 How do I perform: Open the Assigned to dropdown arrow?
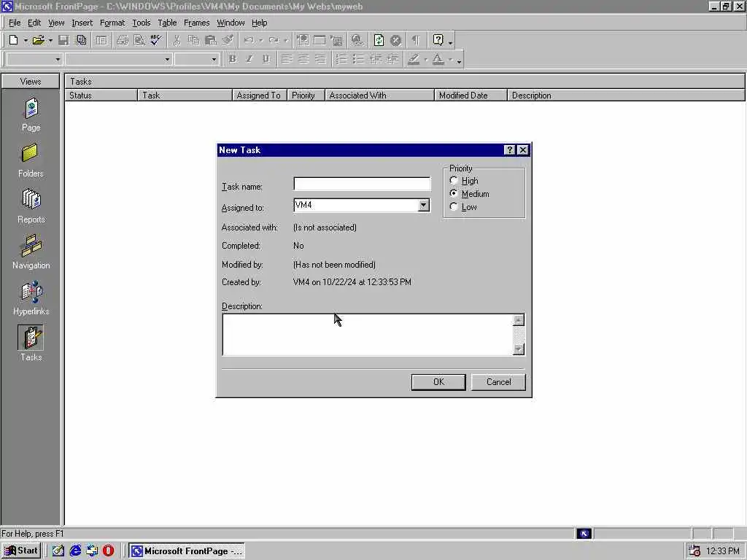click(424, 205)
